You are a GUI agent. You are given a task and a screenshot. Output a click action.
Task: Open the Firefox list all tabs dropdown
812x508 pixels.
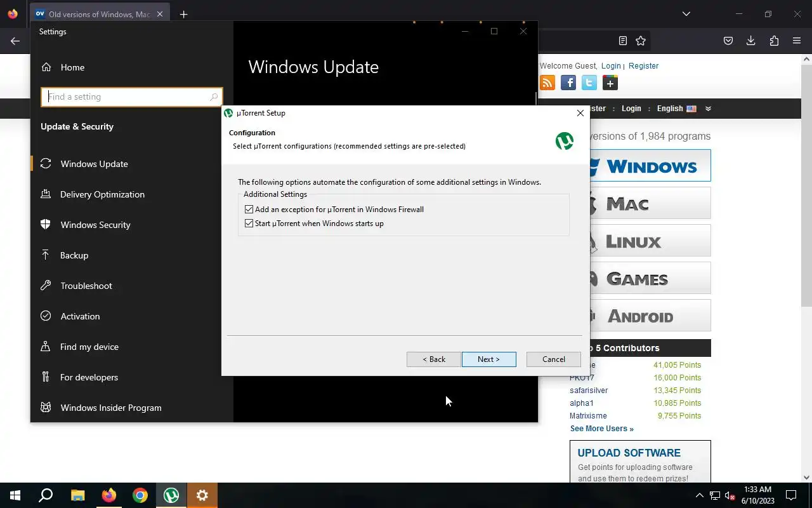click(x=686, y=14)
